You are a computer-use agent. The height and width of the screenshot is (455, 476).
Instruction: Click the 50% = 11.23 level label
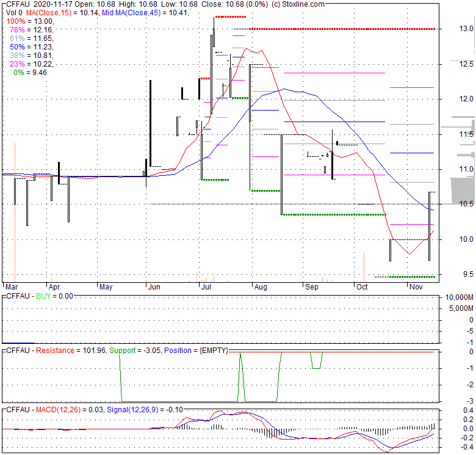[27, 47]
